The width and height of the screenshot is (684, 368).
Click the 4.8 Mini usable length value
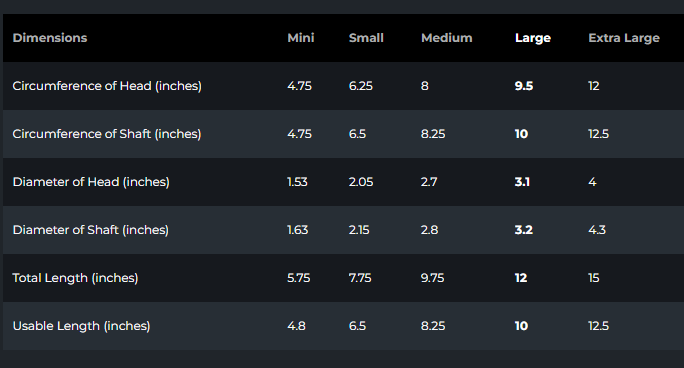click(296, 326)
